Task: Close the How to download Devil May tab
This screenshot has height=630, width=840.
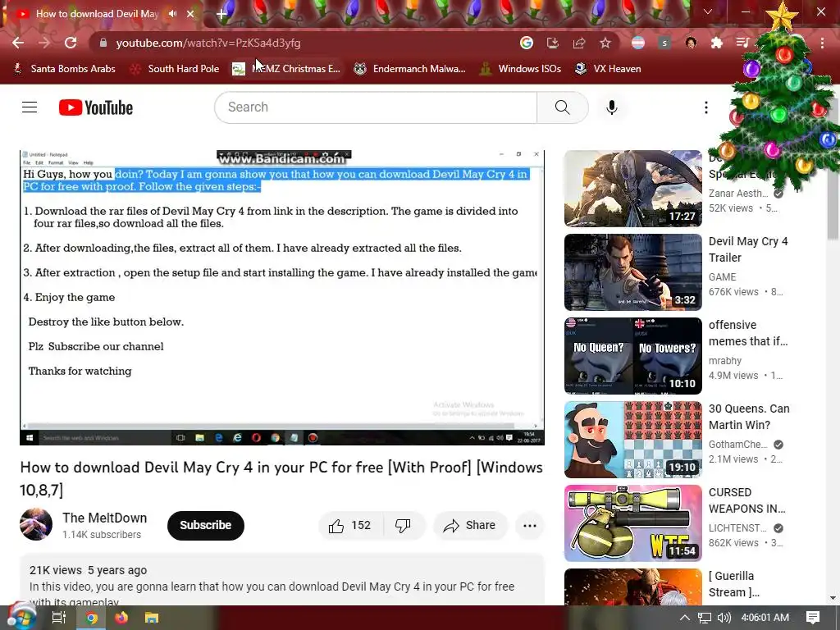Action: [190, 14]
